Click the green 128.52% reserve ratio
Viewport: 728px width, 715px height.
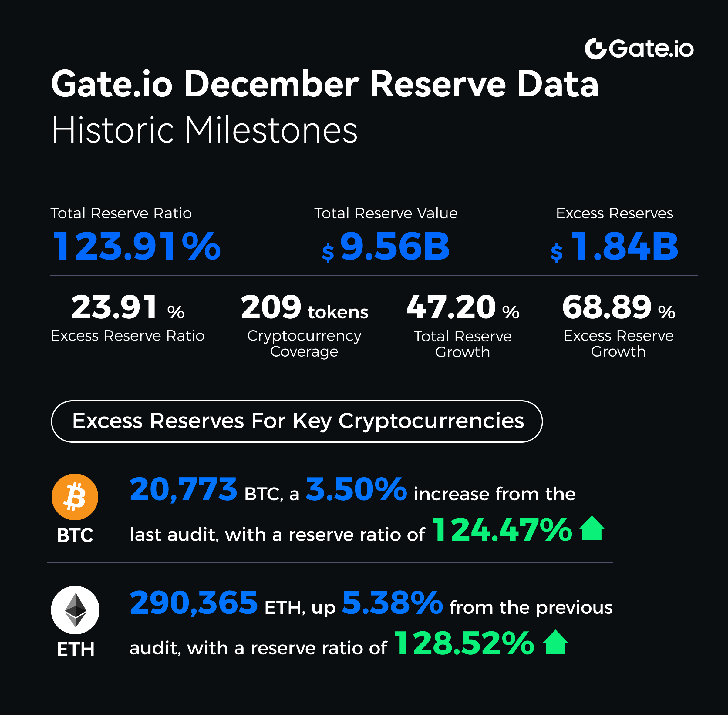coord(464,644)
